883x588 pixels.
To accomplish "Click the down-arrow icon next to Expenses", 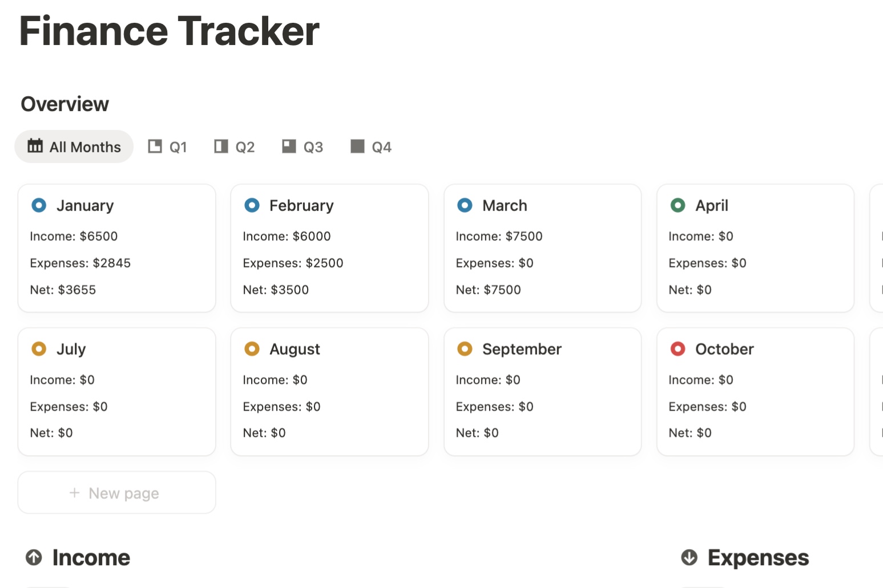I will 690,557.
